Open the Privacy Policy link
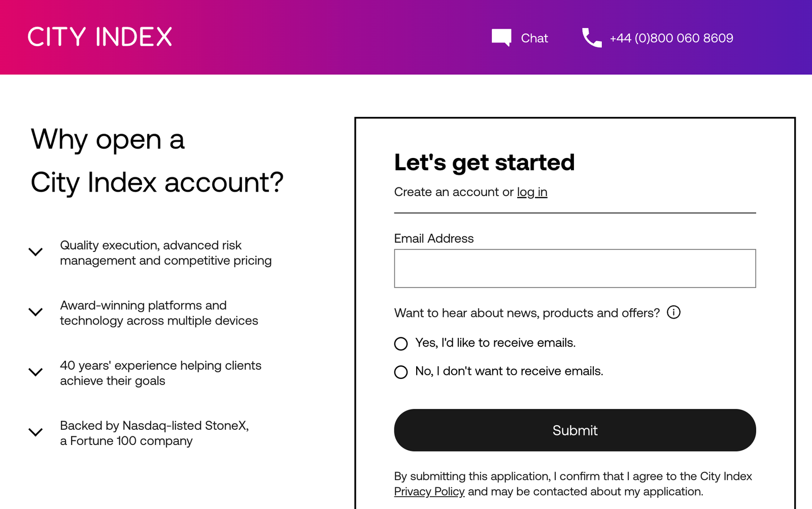Screen dimensions: 812x509 429,491
